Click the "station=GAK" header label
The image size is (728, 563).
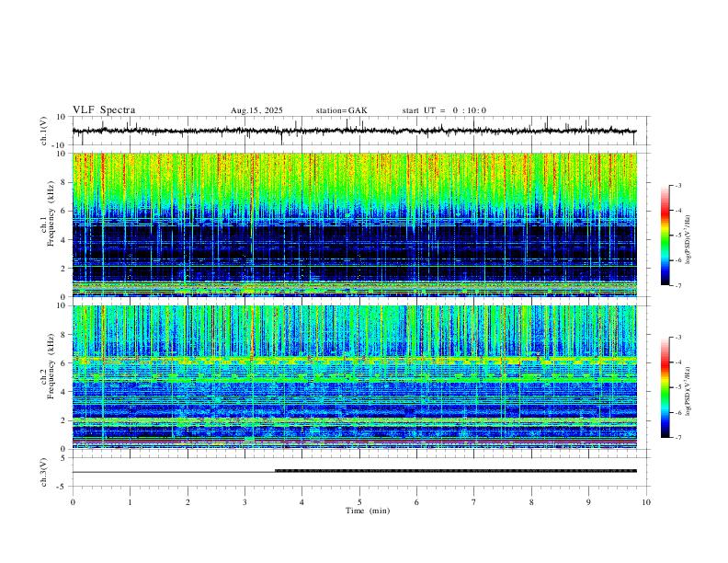(341, 110)
